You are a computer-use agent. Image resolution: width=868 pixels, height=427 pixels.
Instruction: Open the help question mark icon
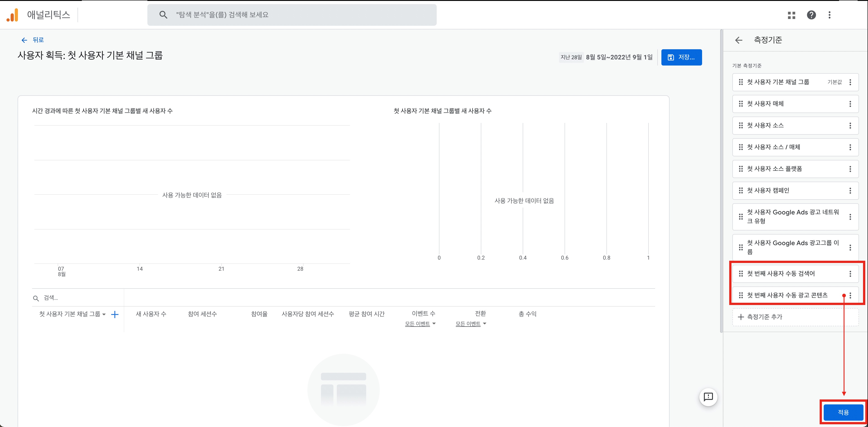[x=811, y=15]
